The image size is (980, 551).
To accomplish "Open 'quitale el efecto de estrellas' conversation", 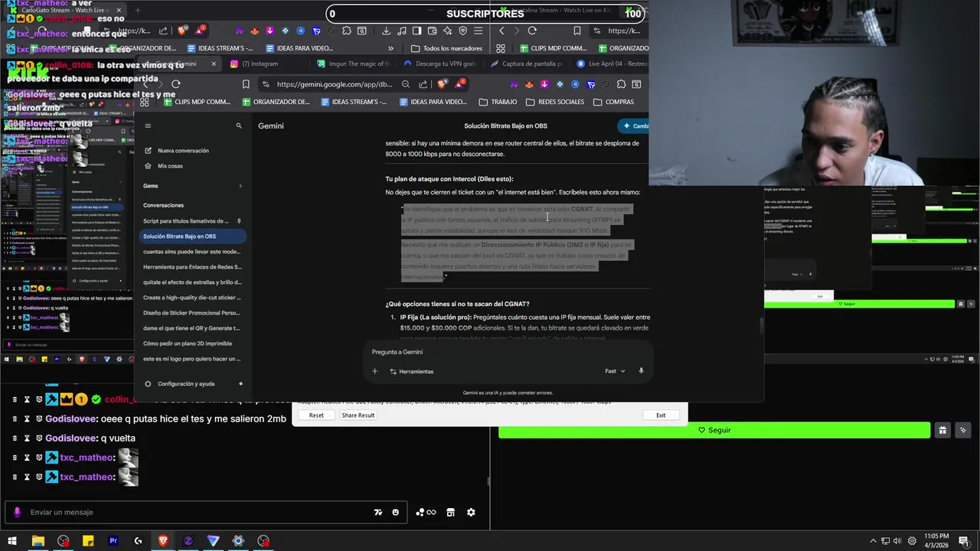I will pyautogui.click(x=191, y=282).
